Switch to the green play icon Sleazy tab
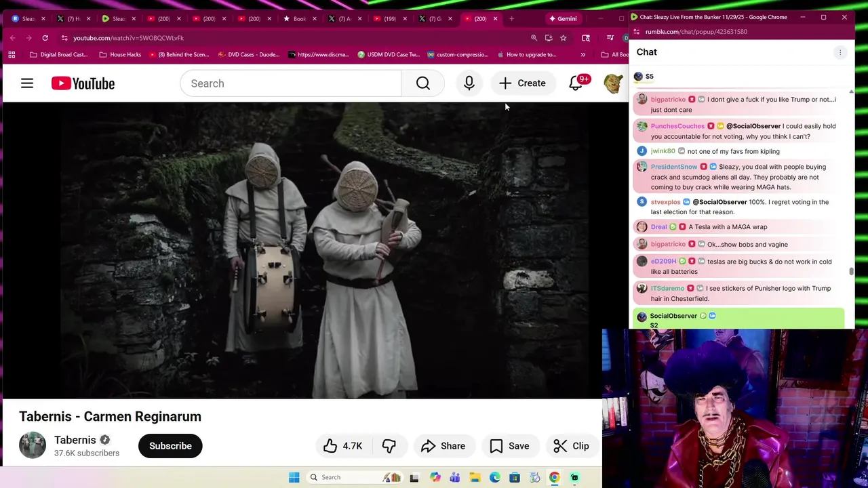This screenshot has height=488, width=868. click(114, 18)
